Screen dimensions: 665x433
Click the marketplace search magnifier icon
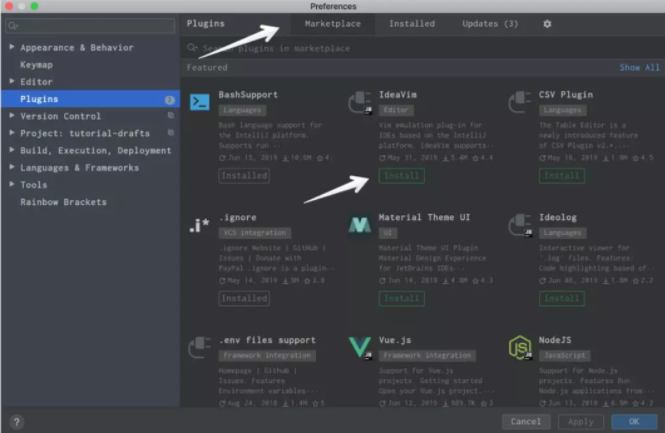[x=193, y=47]
